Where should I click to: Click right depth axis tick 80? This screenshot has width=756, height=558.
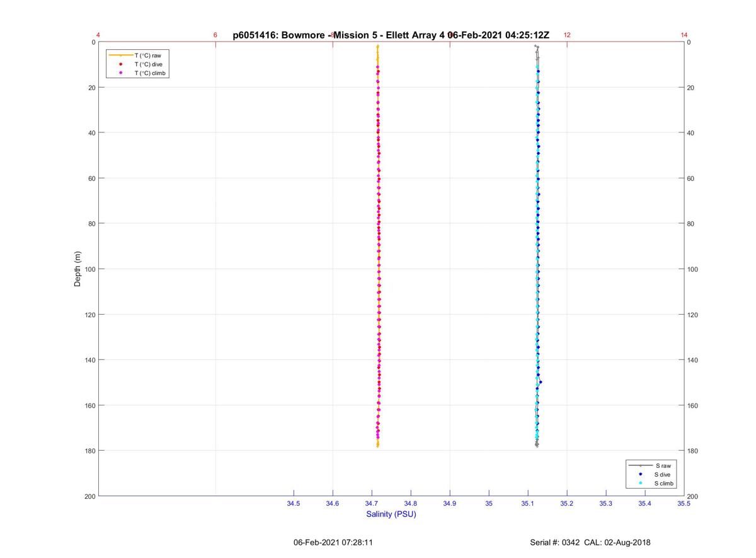tap(691, 224)
